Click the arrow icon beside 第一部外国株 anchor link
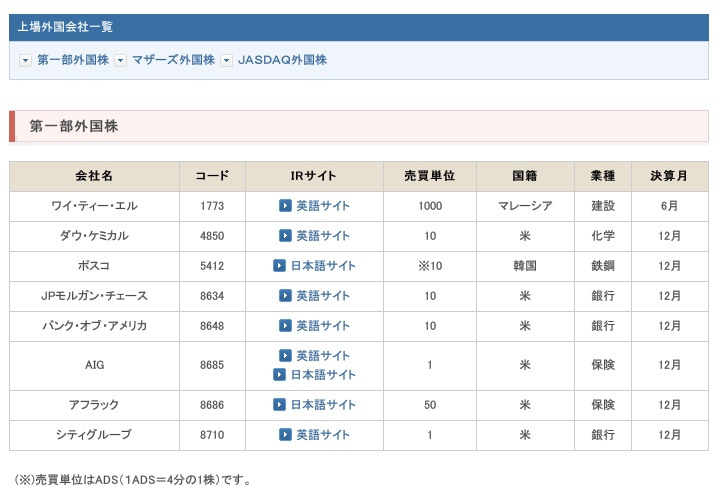This screenshot has height=498, width=722. 25,60
